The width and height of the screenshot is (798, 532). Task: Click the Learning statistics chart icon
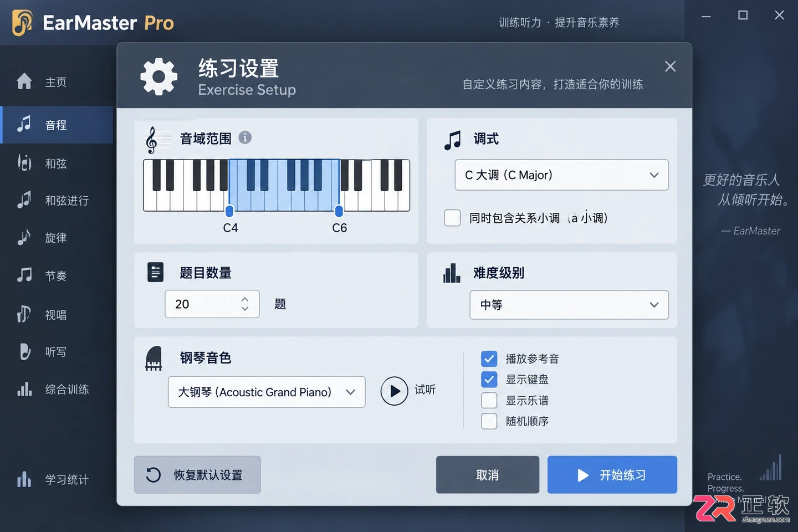[x=24, y=479]
